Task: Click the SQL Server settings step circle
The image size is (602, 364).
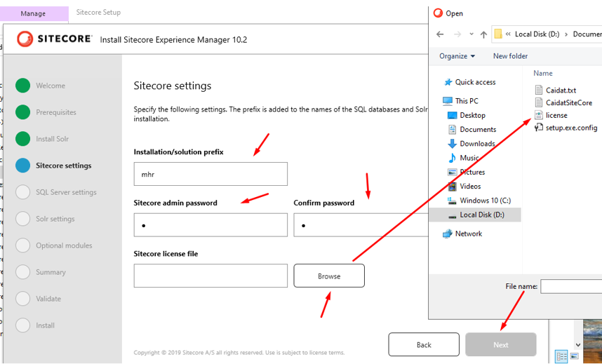Action: (x=22, y=192)
